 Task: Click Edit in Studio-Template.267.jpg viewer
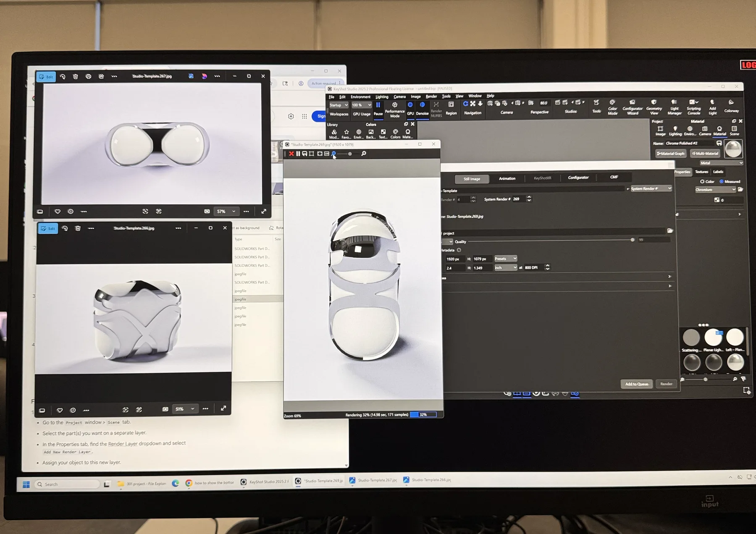[46, 77]
